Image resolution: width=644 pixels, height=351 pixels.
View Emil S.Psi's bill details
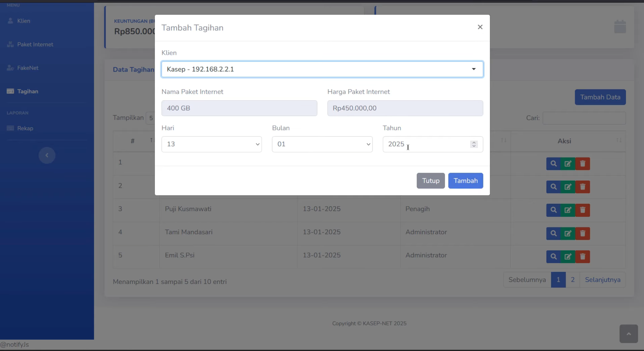(x=553, y=256)
